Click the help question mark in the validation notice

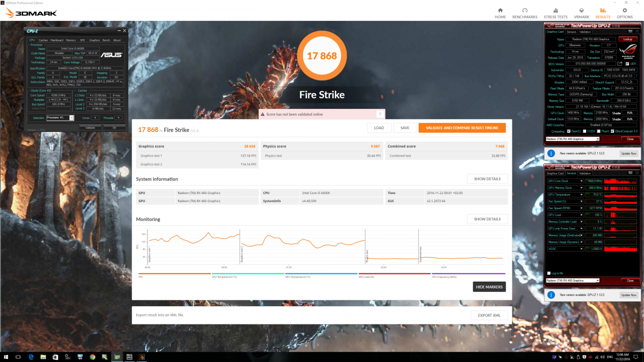(x=379, y=114)
